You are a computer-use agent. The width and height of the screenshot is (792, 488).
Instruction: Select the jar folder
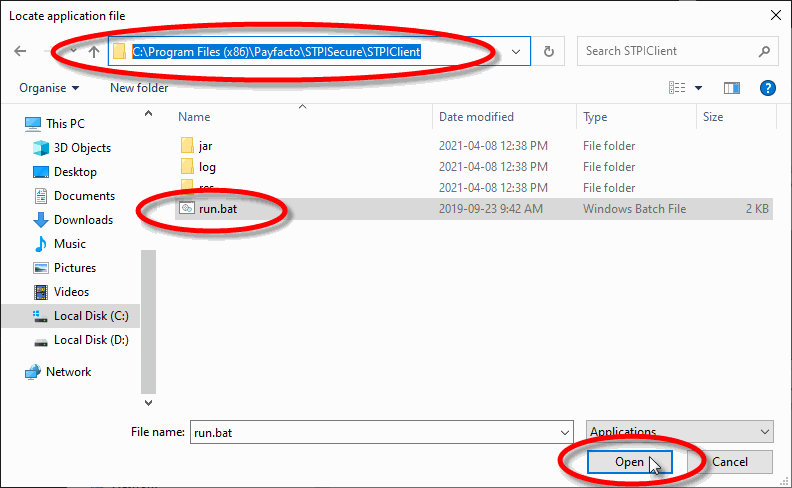coord(205,146)
